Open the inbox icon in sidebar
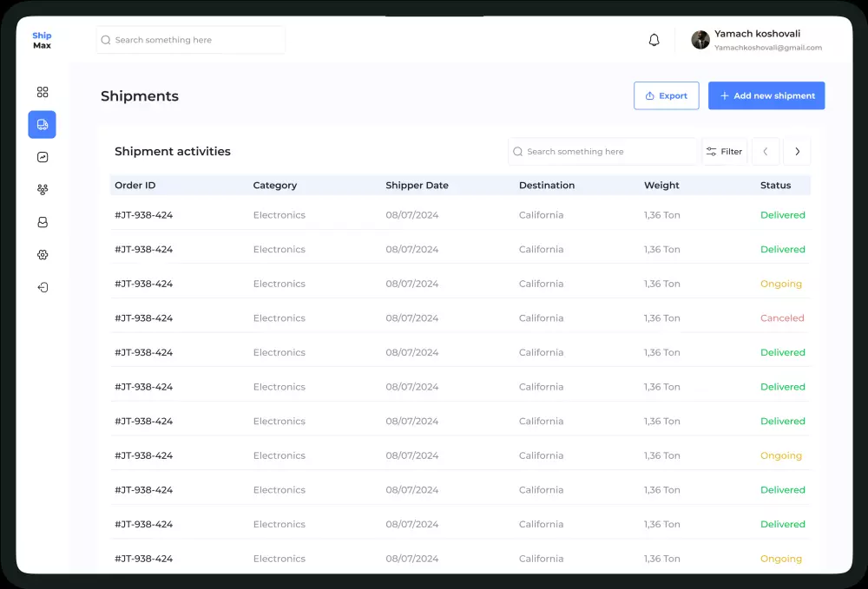Screen dimensions: 868x589 pos(43,222)
